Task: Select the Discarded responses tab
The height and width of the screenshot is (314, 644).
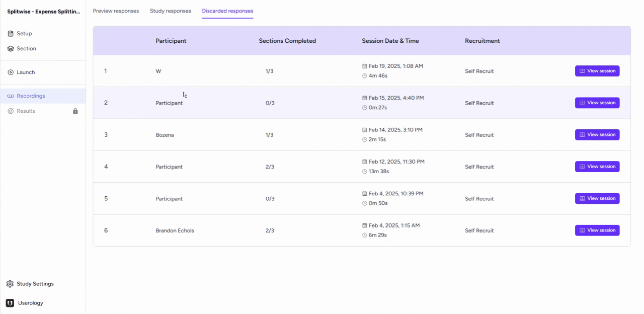Action: [x=227, y=11]
